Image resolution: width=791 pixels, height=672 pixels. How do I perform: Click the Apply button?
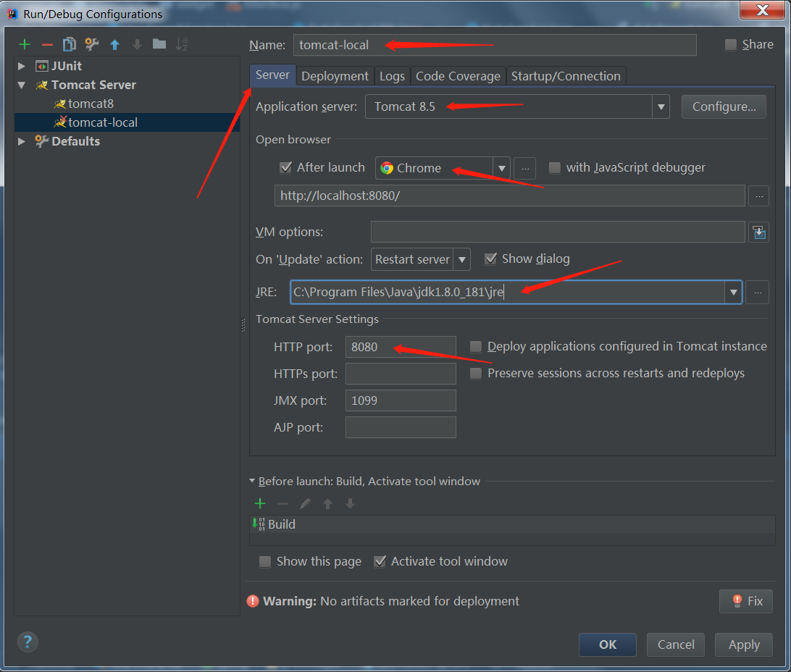[744, 644]
